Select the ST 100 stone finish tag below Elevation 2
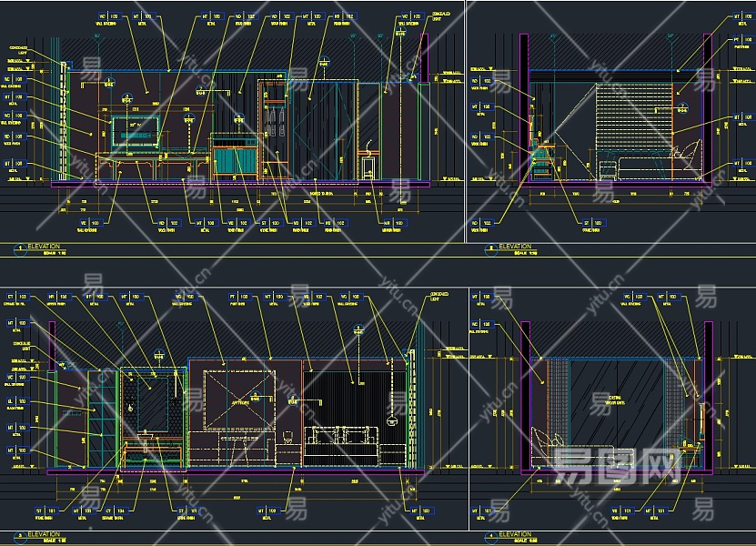The image size is (756, 546). point(594,223)
